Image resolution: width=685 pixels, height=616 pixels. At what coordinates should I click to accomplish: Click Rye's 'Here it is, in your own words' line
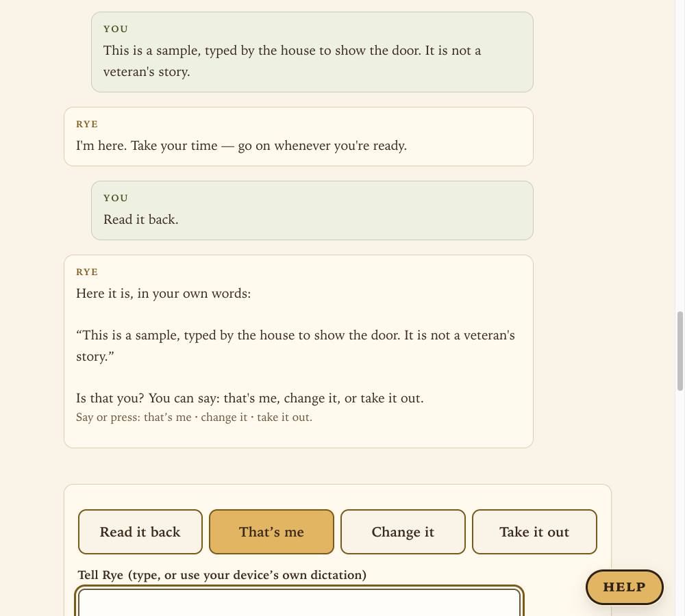[164, 294]
